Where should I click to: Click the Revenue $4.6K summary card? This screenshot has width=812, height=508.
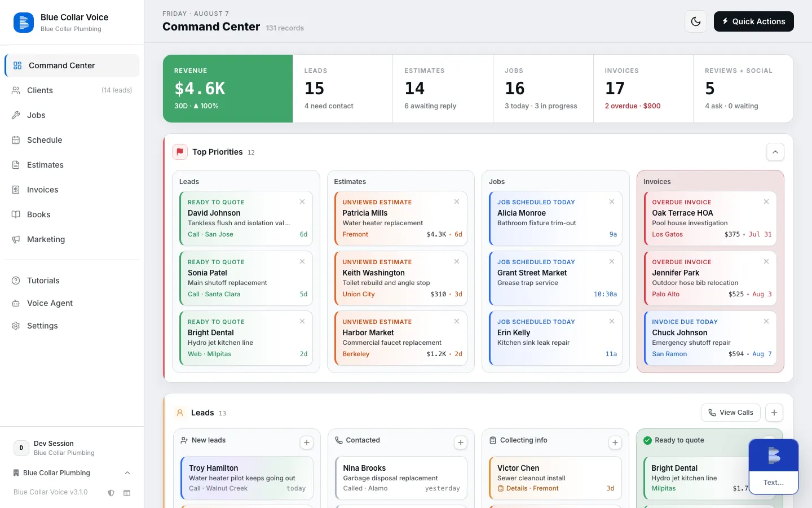click(228, 89)
